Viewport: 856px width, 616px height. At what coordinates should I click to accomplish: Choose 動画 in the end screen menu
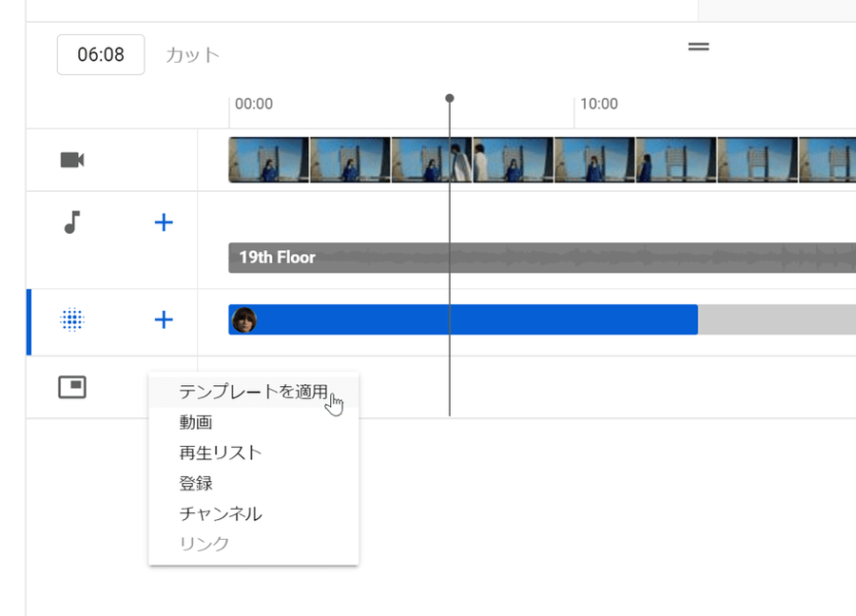tap(196, 422)
